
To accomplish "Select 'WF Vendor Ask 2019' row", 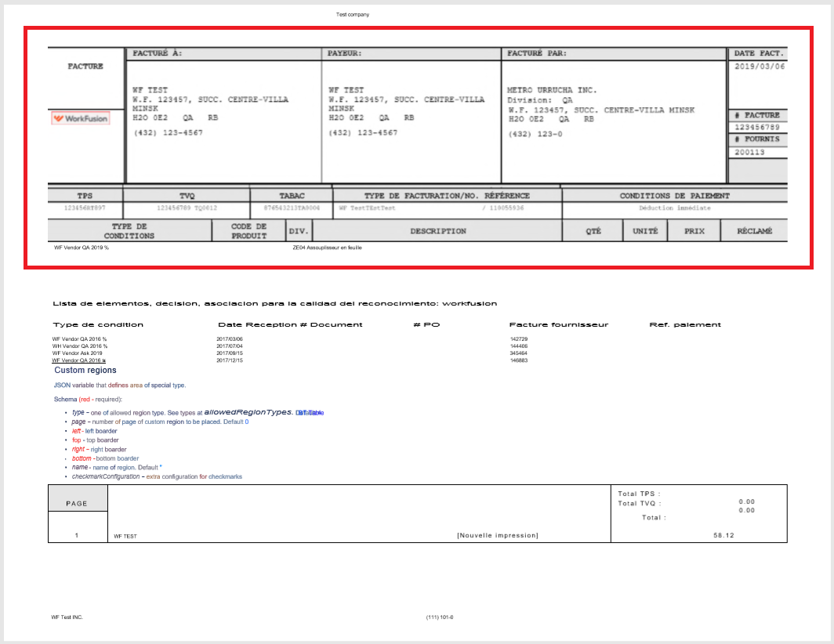I will click(77, 353).
